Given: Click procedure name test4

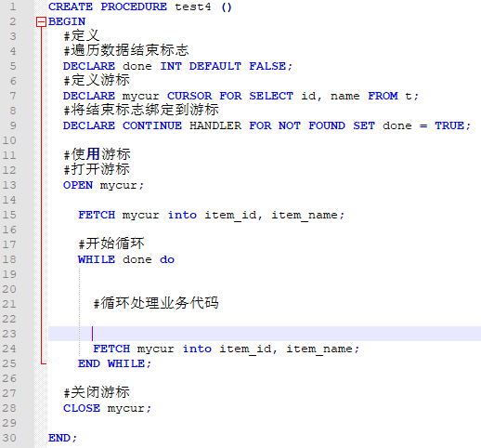Looking at the screenshot, I should point(193,7).
